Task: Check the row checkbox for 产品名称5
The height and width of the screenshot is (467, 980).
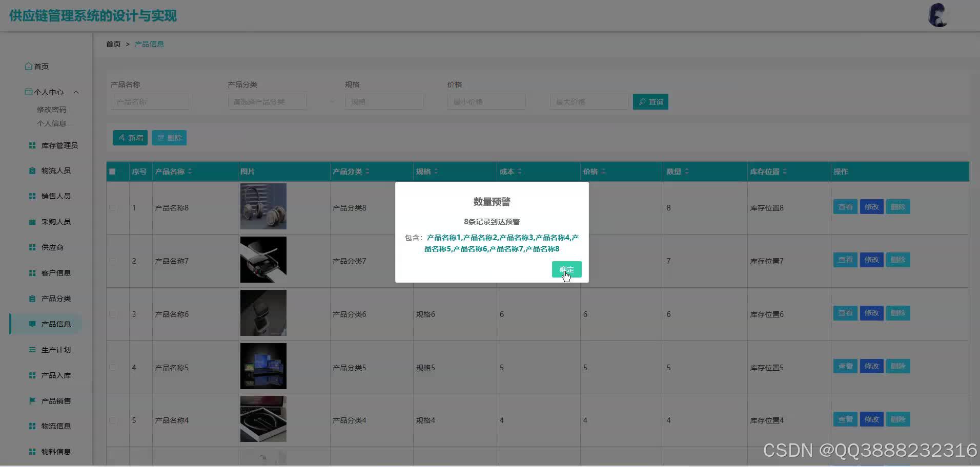Action: point(112,368)
